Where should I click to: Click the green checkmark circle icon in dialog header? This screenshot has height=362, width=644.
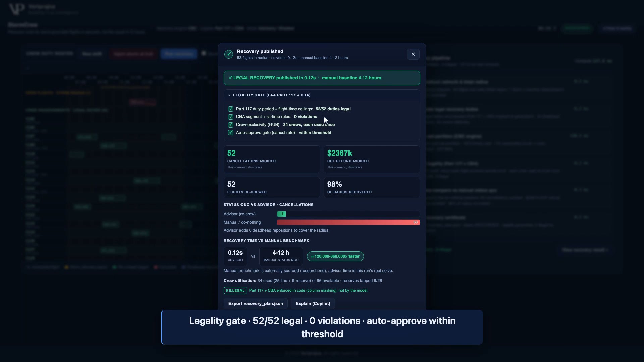tap(229, 54)
